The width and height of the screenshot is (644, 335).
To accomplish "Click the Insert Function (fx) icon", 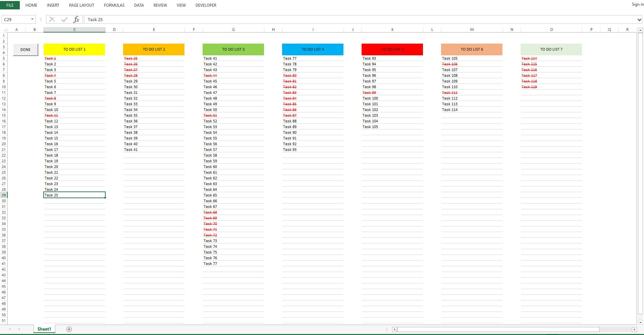I will (x=76, y=19).
